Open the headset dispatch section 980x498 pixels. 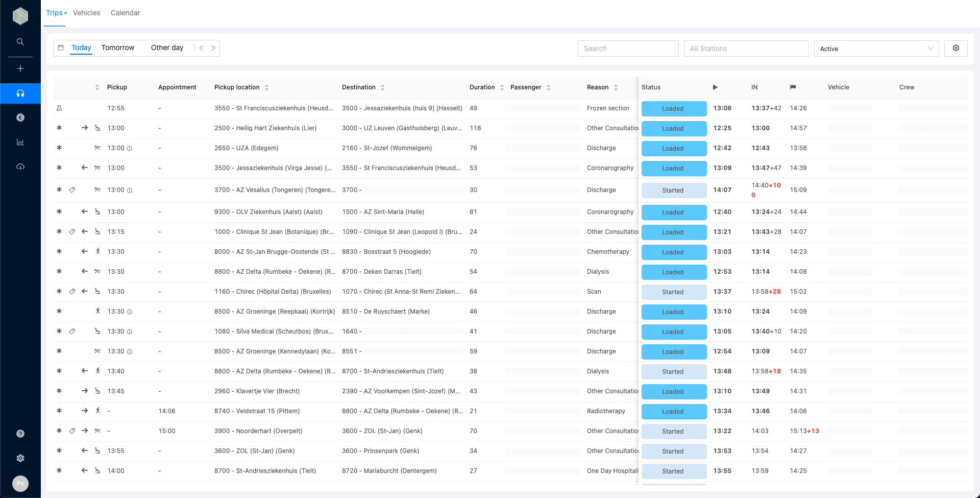tap(20, 93)
